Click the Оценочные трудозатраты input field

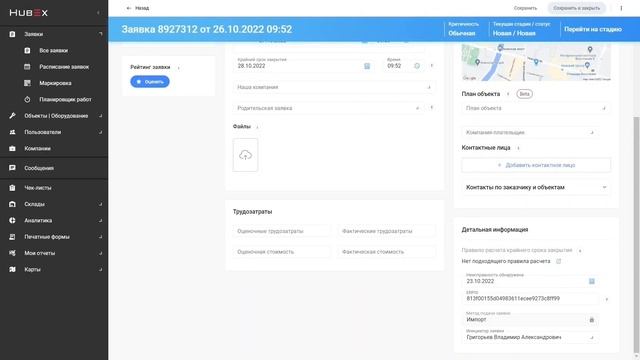click(x=282, y=231)
